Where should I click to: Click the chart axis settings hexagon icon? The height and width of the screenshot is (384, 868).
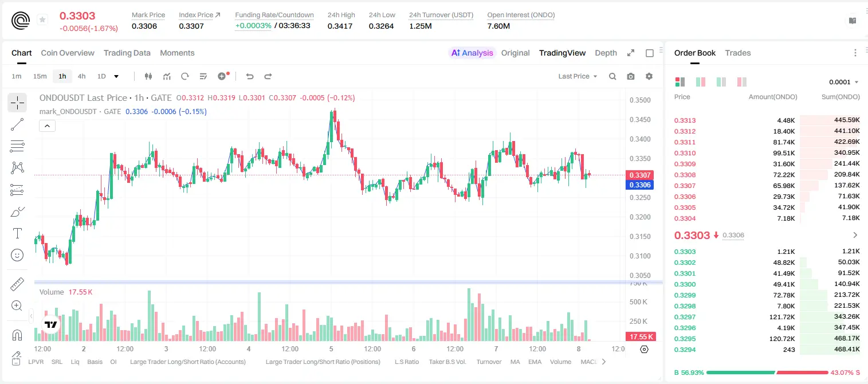coord(644,349)
